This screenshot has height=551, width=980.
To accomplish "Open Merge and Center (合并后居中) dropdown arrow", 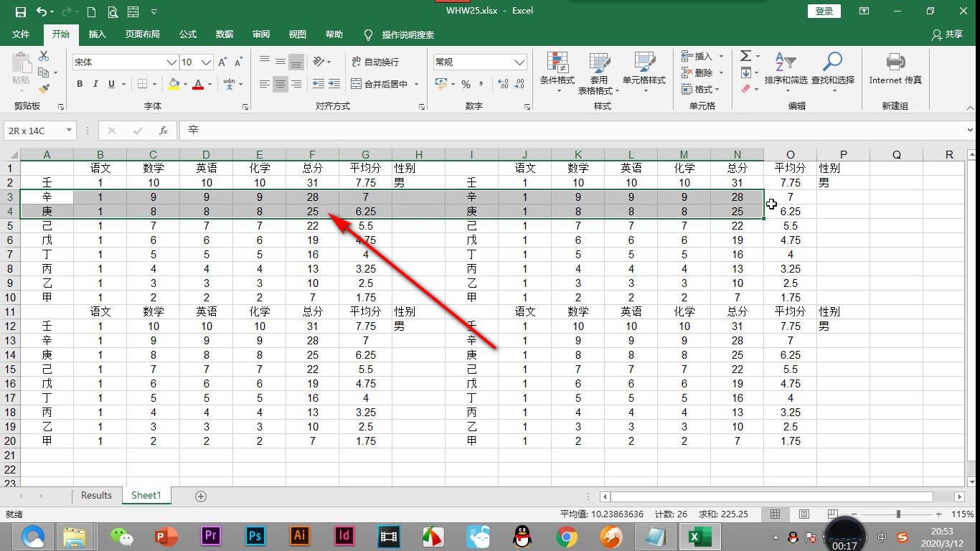I will 416,85.
